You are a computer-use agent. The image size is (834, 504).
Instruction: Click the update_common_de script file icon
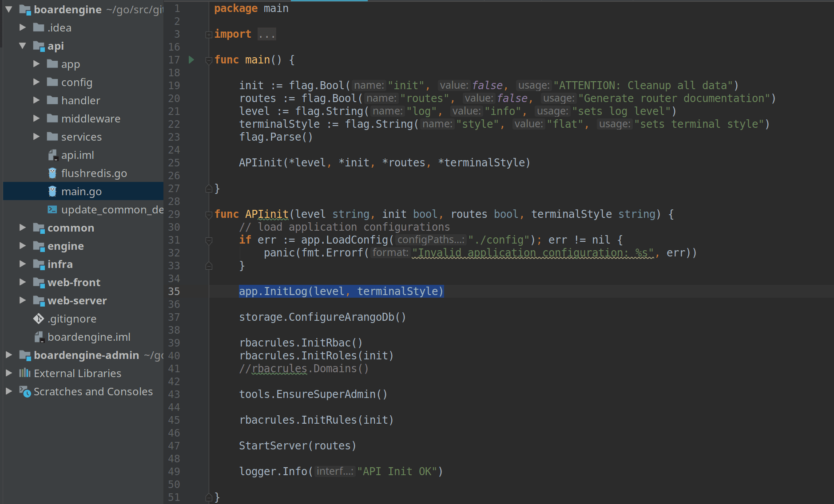click(52, 209)
